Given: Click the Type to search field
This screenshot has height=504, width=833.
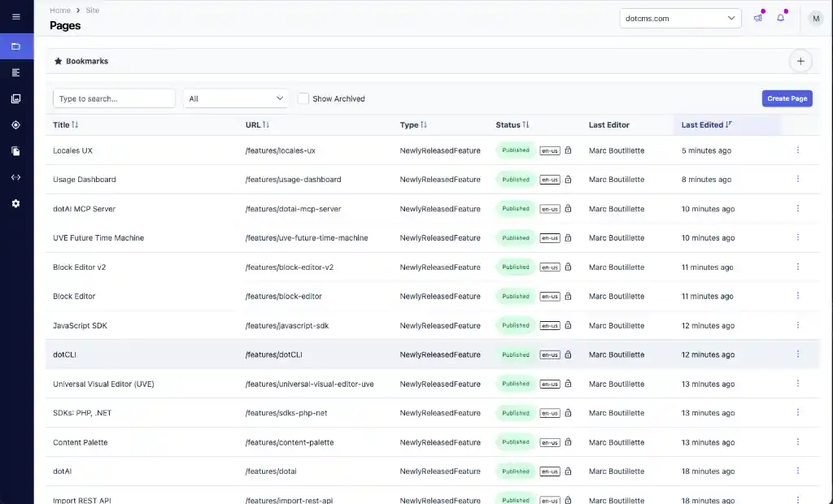Looking at the screenshot, I should coord(114,98).
